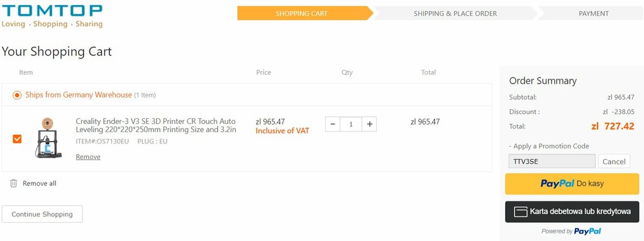The image size is (644, 241).
Task: Click the Remove link under the printer
Action: [x=88, y=157]
